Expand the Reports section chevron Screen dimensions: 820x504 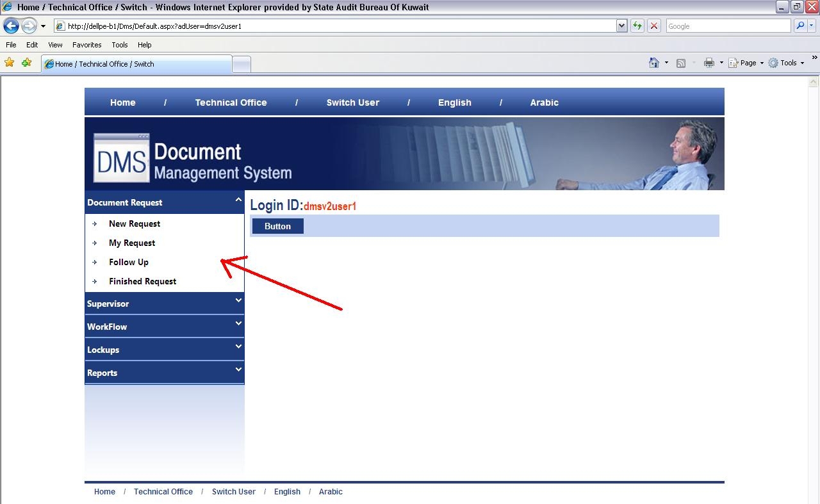pos(238,370)
